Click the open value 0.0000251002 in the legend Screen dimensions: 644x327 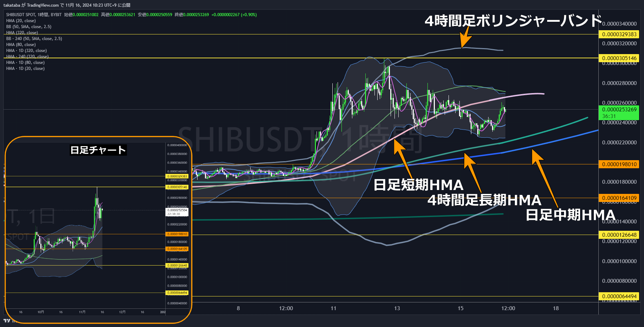86,15
